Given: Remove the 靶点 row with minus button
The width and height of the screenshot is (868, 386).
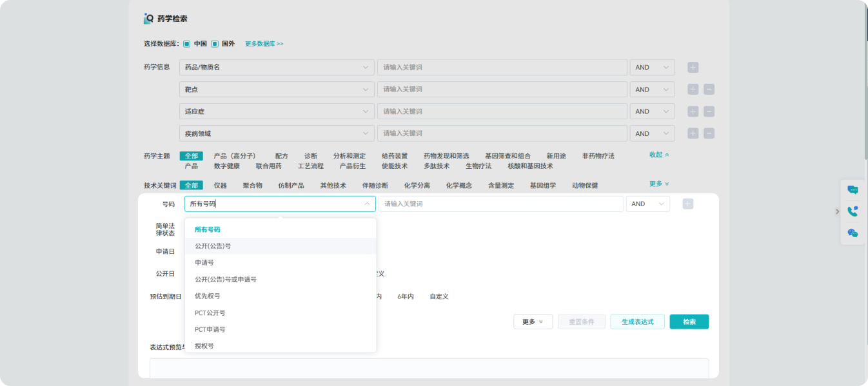Looking at the screenshot, I should [709, 90].
